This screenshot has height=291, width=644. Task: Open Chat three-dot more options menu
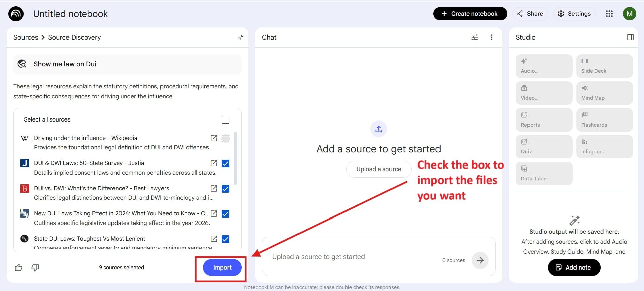click(491, 37)
